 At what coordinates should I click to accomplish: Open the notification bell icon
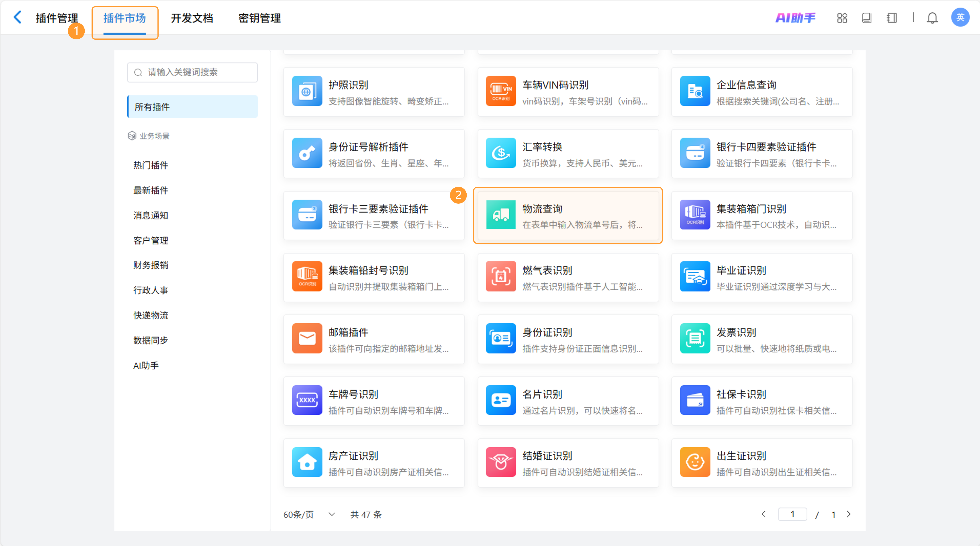pos(932,18)
